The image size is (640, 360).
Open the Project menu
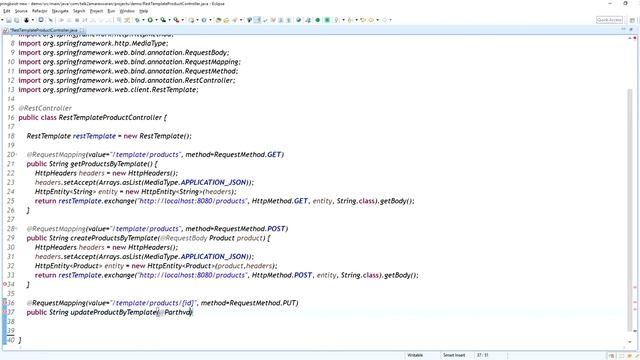point(96,11)
